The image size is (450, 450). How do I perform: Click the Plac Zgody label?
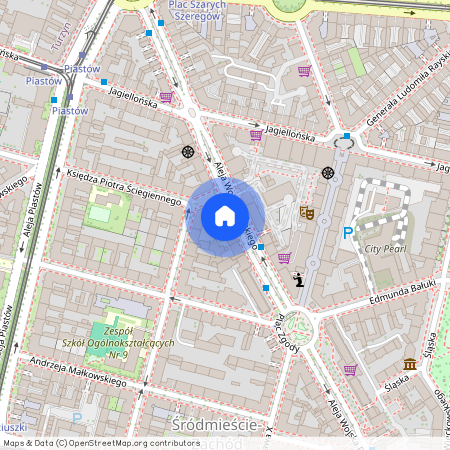click(x=287, y=333)
